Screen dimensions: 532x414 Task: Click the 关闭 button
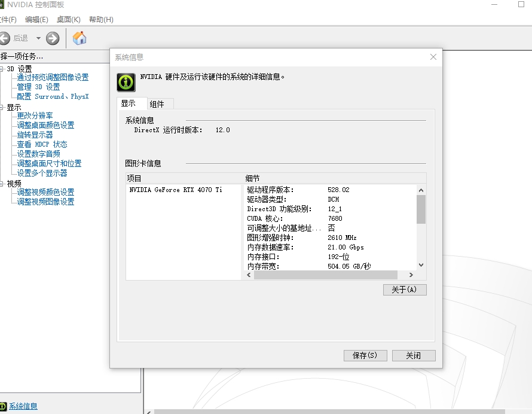414,355
